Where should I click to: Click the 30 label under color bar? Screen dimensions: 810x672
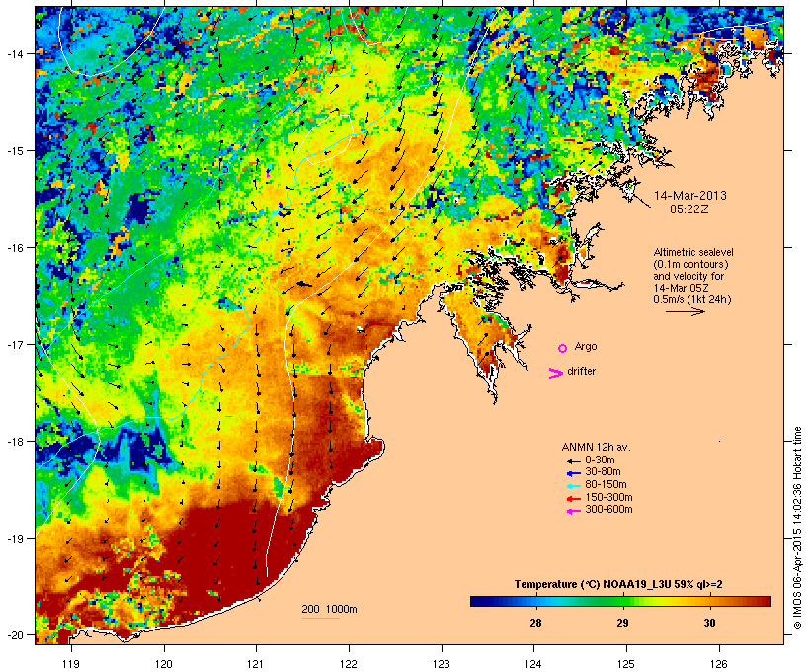(710, 623)
